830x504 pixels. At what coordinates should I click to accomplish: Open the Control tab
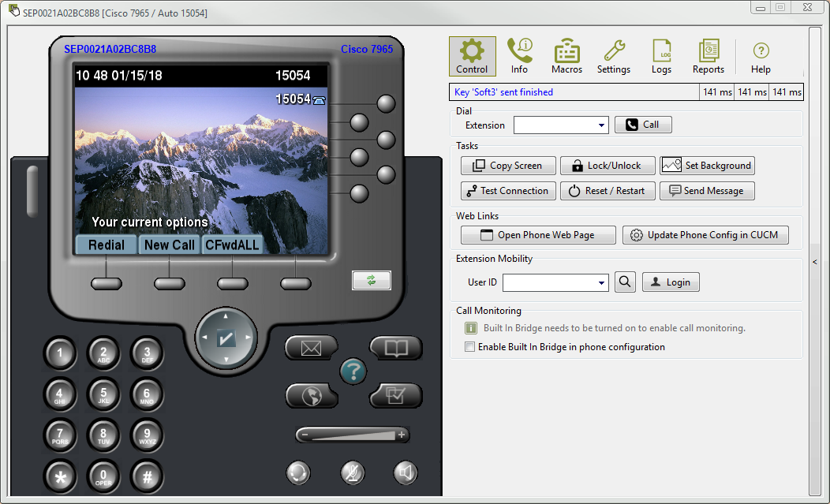(472, 56)
